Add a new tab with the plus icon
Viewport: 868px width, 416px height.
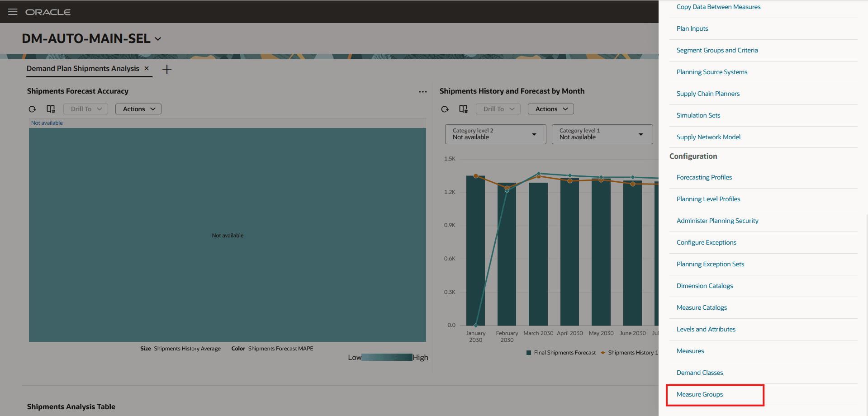click(167, 69)
